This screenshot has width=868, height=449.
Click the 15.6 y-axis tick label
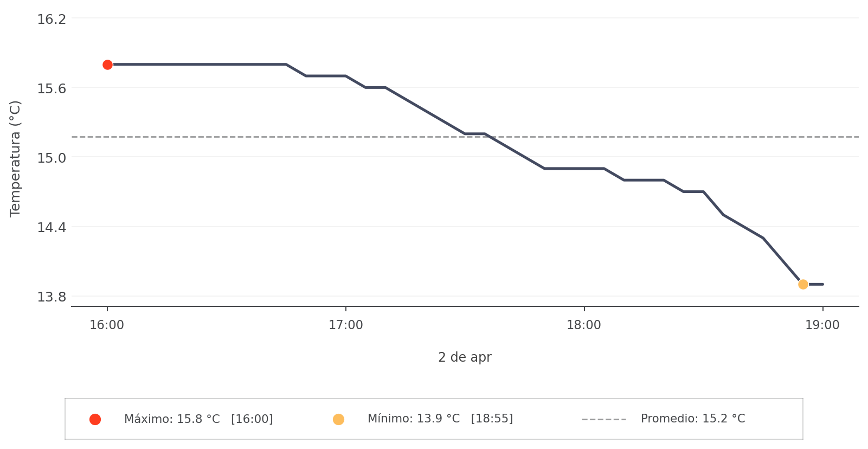pos(52,88)
